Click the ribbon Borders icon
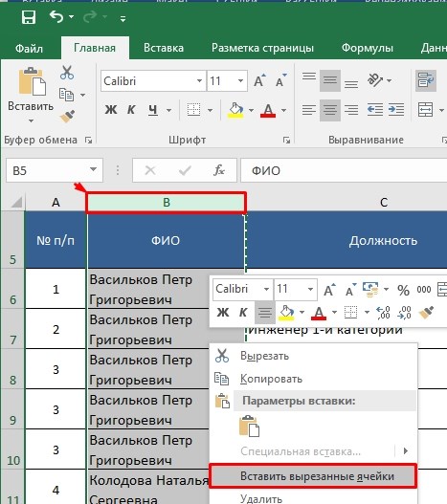Screen dimensions: 447x504 pyautogui.click(x=193, y=110)
